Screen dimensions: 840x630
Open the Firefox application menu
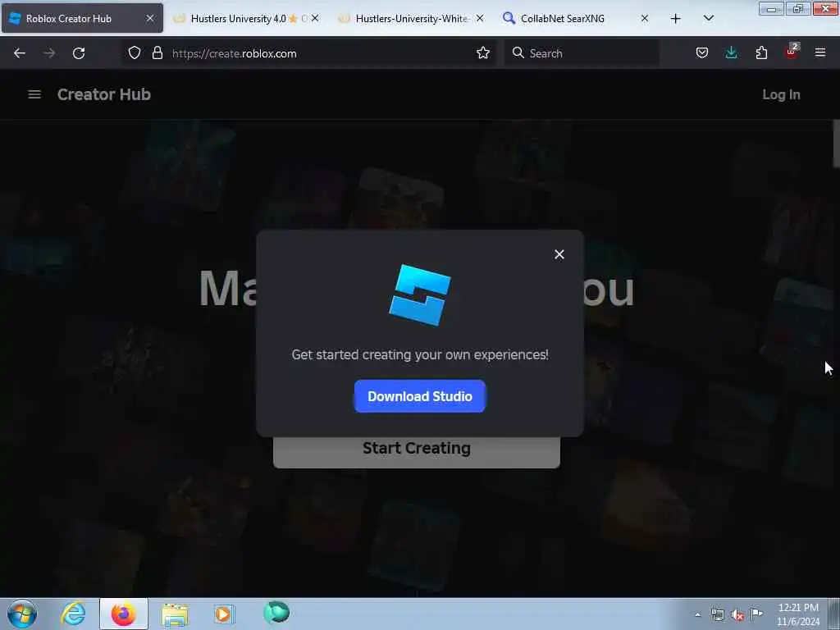(819, 53)
